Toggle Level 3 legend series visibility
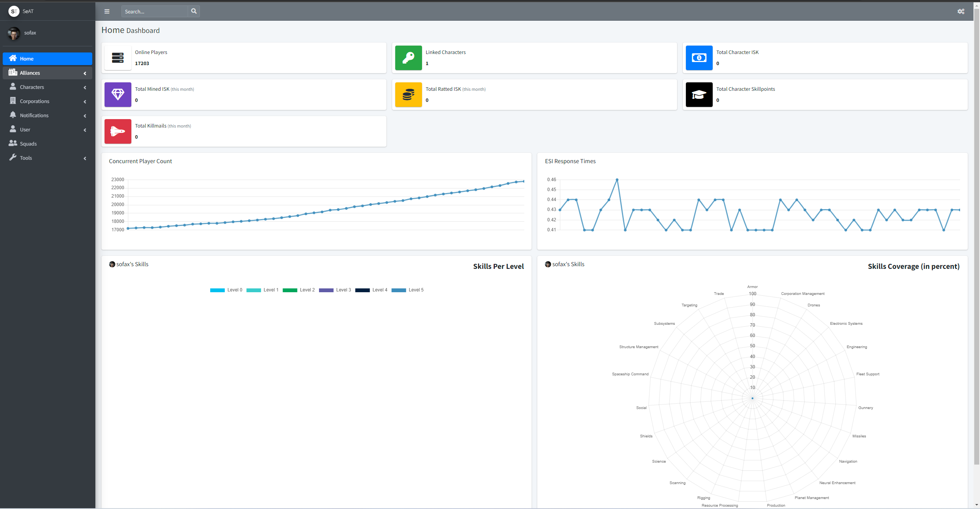This screenshot has height=509, width=980. [x=335, y=290]
